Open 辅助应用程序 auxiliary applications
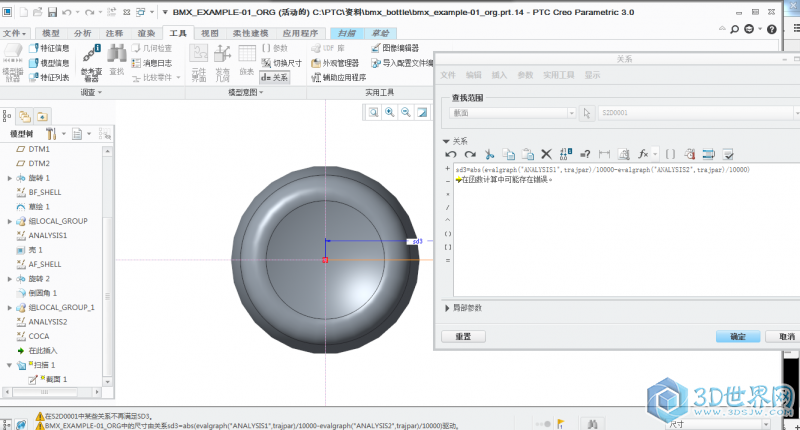The height and width of the screenshot is (430, 800). click(339, 78)
